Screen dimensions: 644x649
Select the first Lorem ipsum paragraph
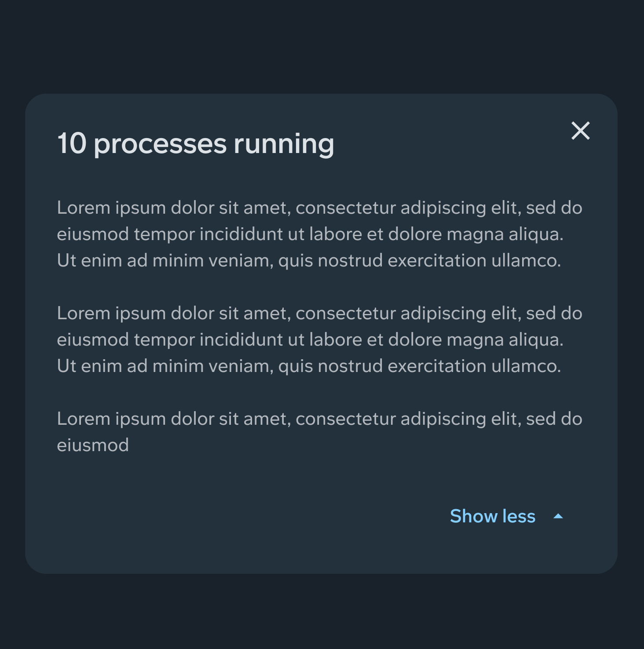320,233
